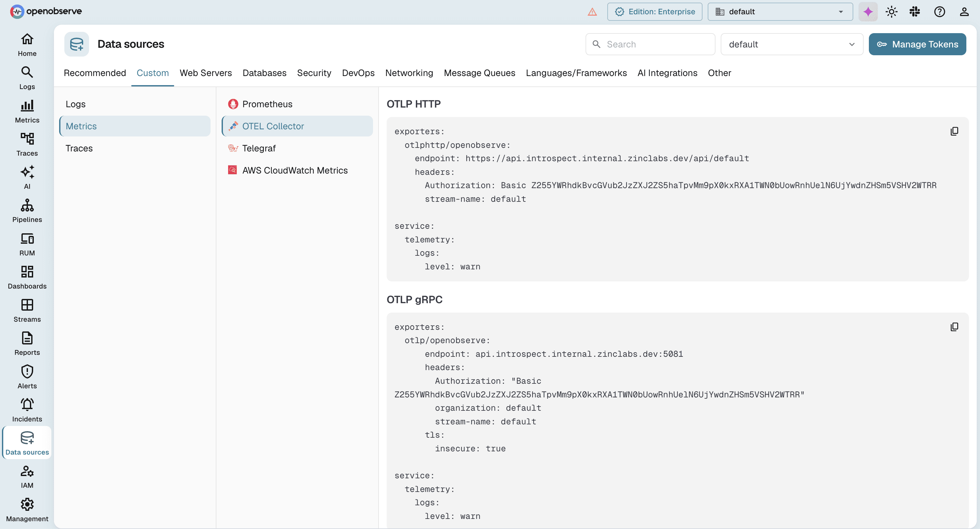Open the AI assistant sparkle icon
Viewport: 980px width, 529px height.
pos(868,12)
